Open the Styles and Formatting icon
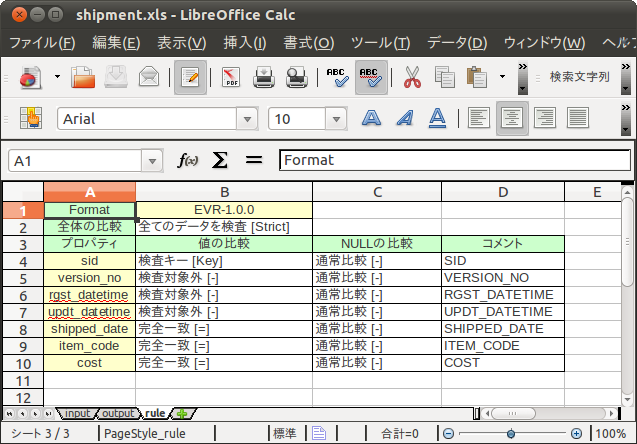This screenshot has height=444, width=637. coord(31,118)
